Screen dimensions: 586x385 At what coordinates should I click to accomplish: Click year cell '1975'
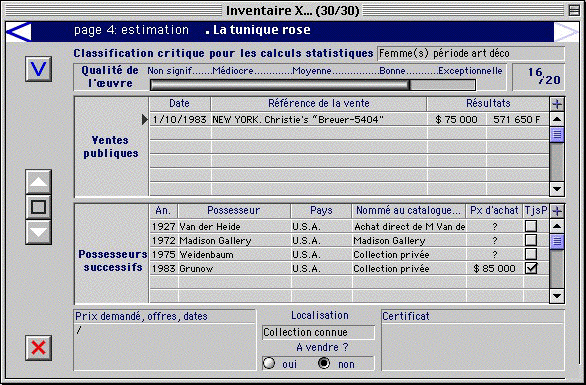pyautogui.click(x=164, y=255)
